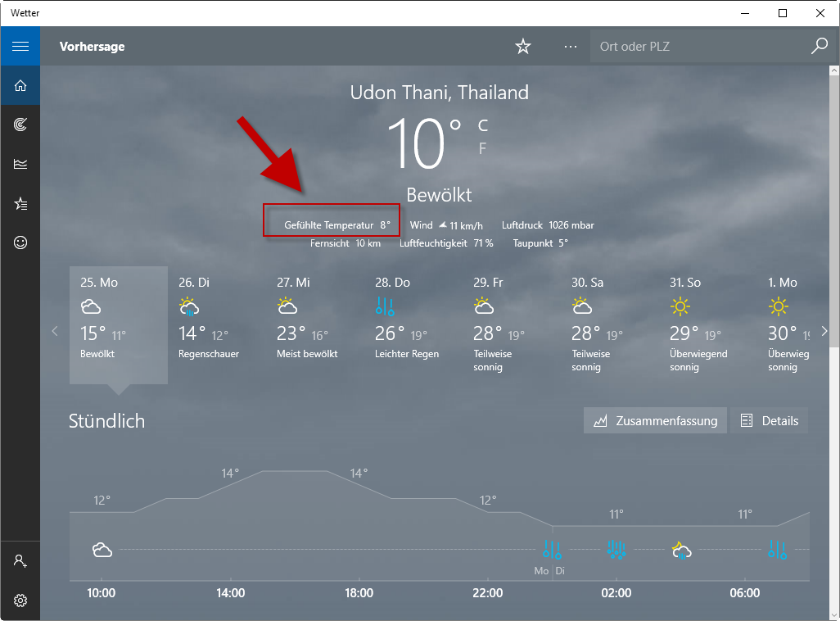Open the hamburger navigation menu
840x621 pixels.
[20, 47]
